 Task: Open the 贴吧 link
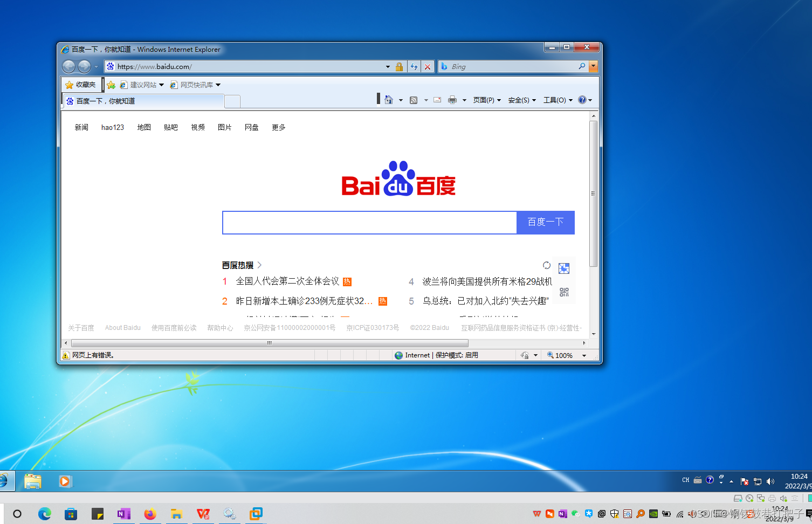pyautogui.click(x=171, y=127)
